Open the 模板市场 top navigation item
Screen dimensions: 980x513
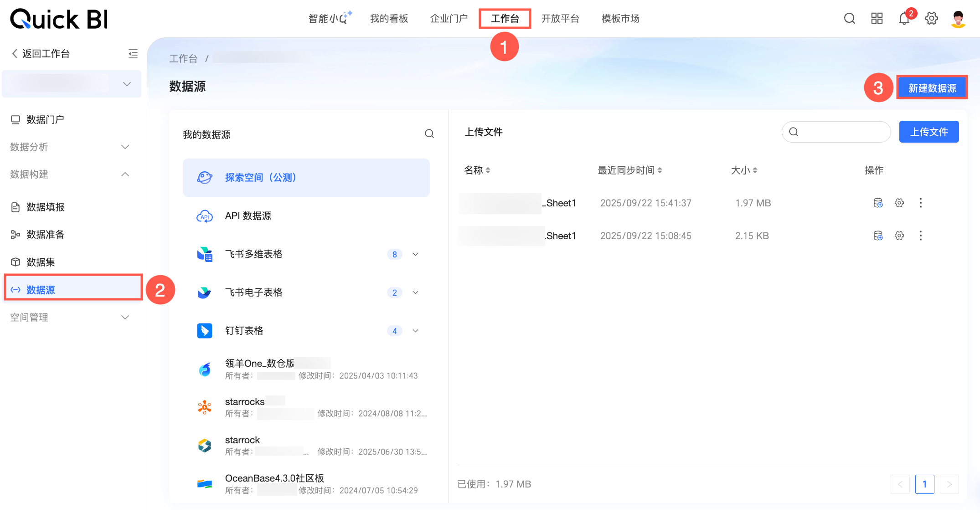(x=620, y=19)
